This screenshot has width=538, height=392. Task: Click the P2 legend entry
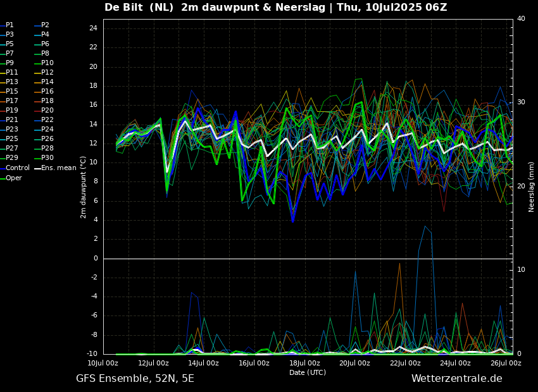click(45, 25)
